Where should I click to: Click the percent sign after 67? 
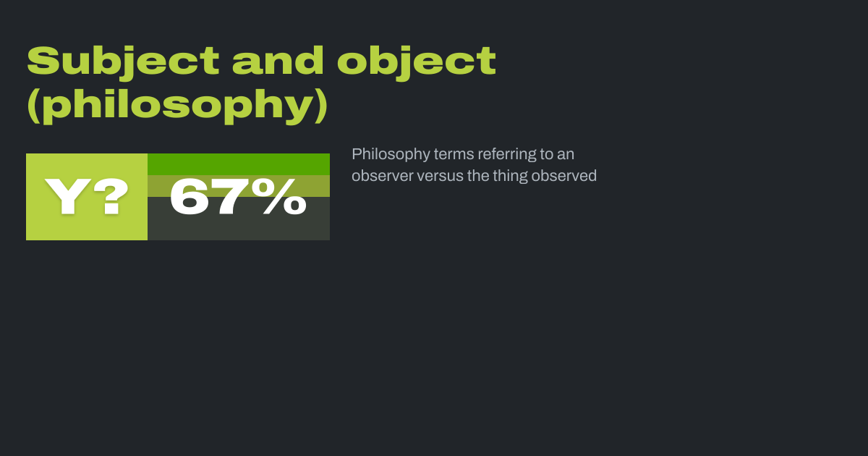click(284, 198)
